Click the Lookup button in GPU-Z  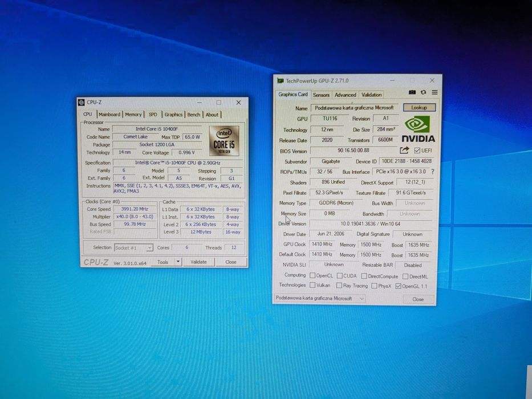point(419,108)
